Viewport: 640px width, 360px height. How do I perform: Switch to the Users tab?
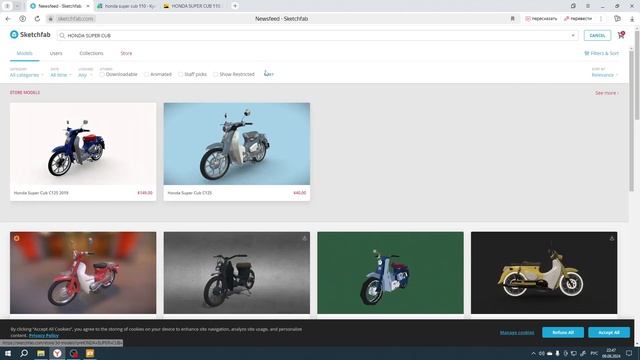coord(56,53)
